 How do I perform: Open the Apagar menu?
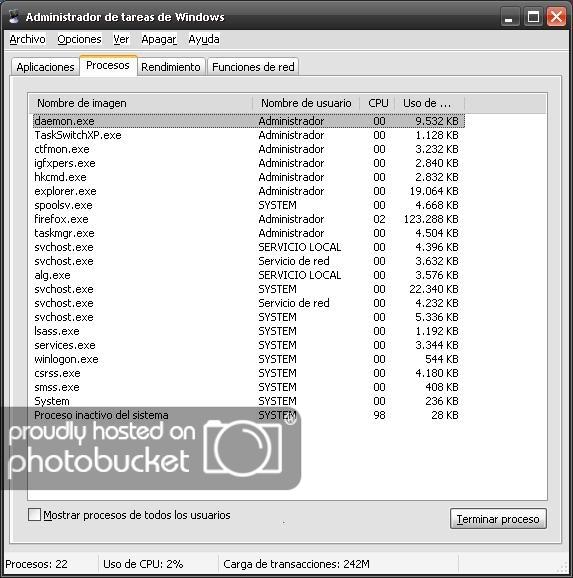(x=159, y=39)
